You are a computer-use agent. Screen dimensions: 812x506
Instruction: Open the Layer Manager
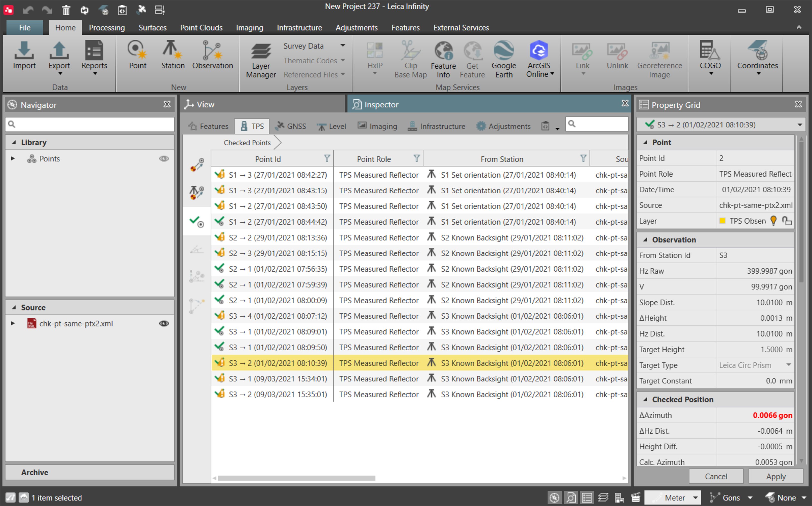(x=261, y=60)
